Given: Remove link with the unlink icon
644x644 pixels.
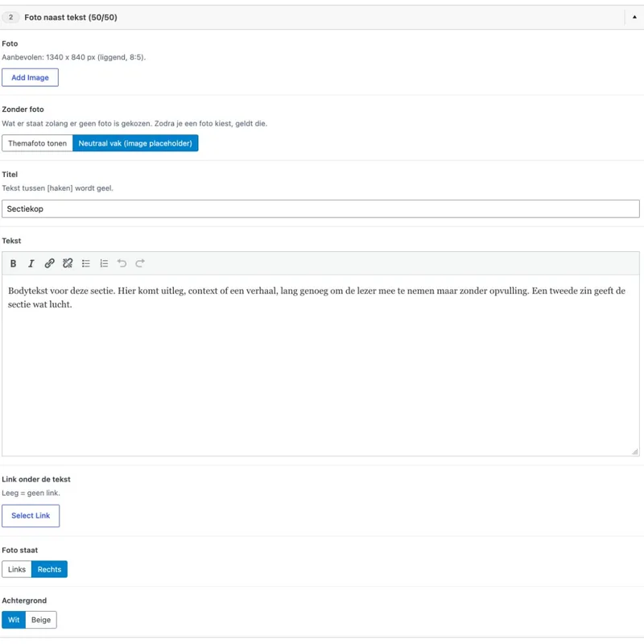Looking at the screenshot, I should pyautogui.click(x=68, y=263).
